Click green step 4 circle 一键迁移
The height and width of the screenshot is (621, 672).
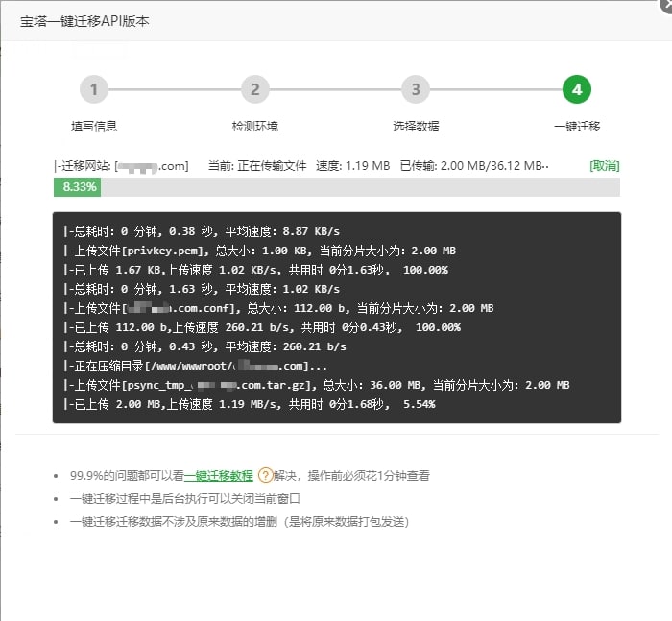point(577,89)
